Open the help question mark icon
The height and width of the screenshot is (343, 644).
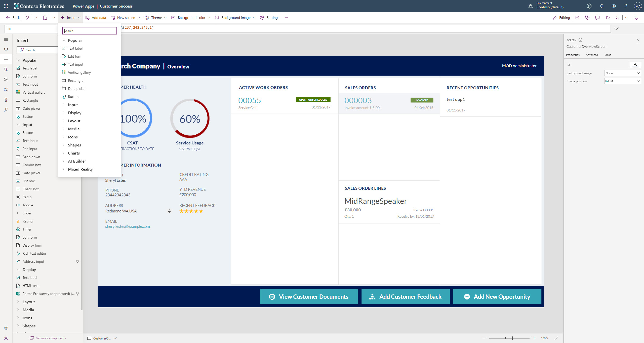click(626, 6)
